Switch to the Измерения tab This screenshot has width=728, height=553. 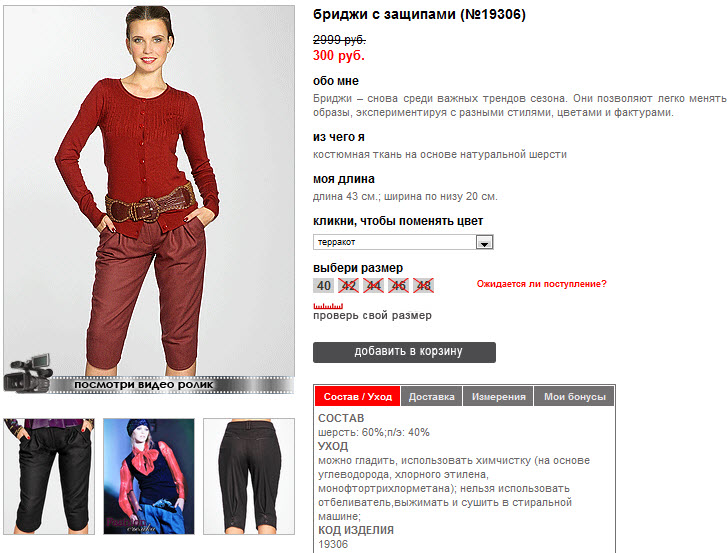click(499, 397)
